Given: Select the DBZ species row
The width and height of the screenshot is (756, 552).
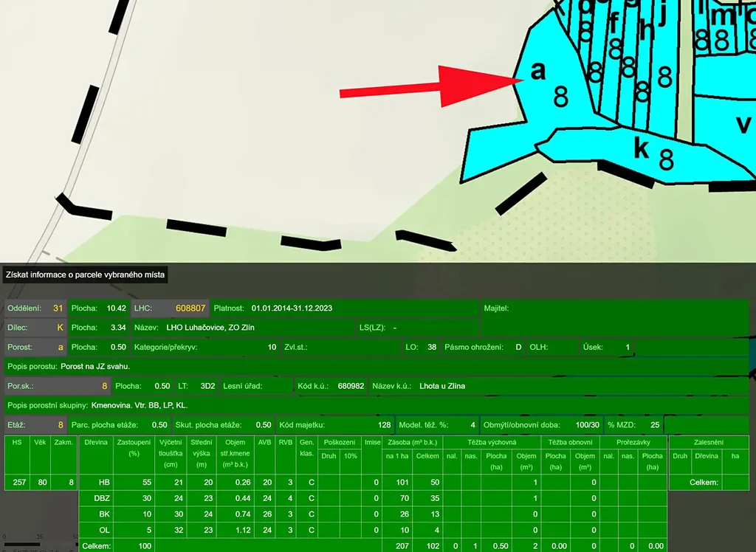Looking at the screenshot, I should pyautogui.click(x=104, y=498).
